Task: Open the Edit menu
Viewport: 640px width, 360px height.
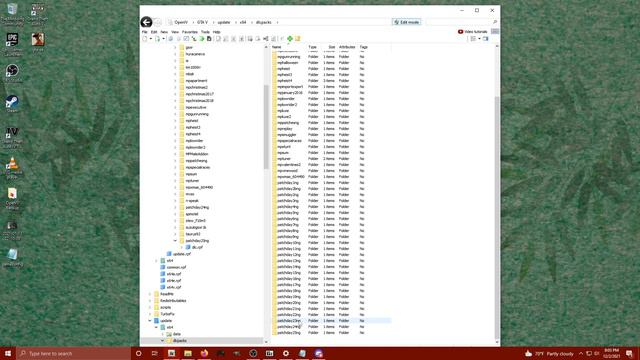Action: tap(154, 32)
